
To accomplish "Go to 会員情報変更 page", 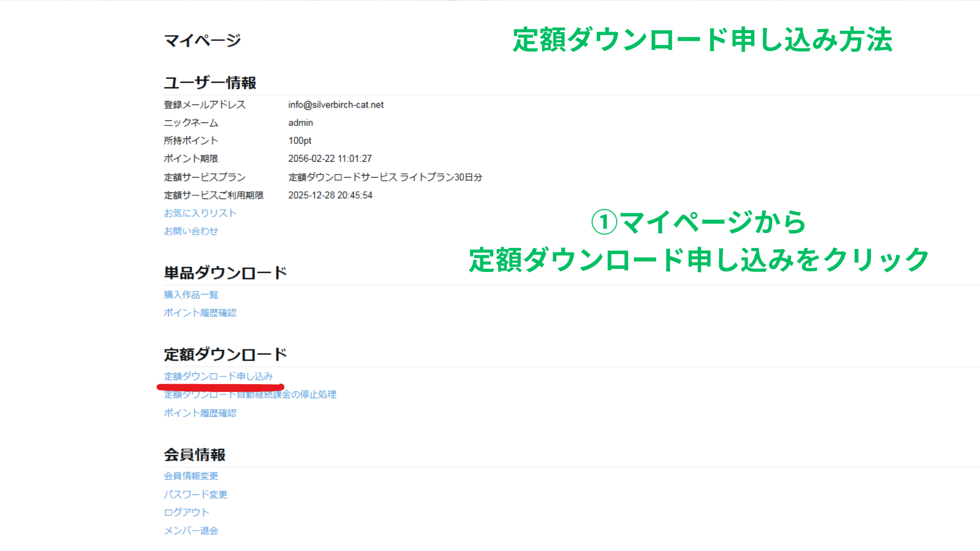I will tap(190, 476).
